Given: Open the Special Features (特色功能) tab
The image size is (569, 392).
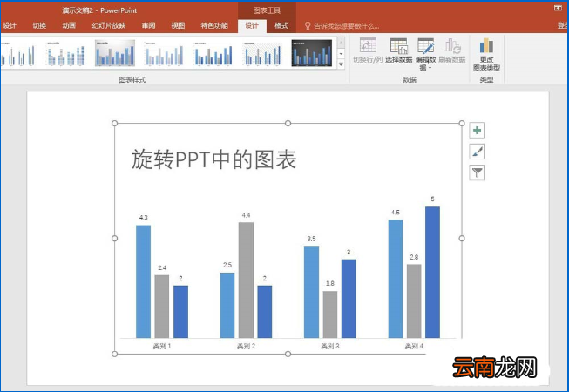Looking at the screenshot, I should click(x=214, y=25).
